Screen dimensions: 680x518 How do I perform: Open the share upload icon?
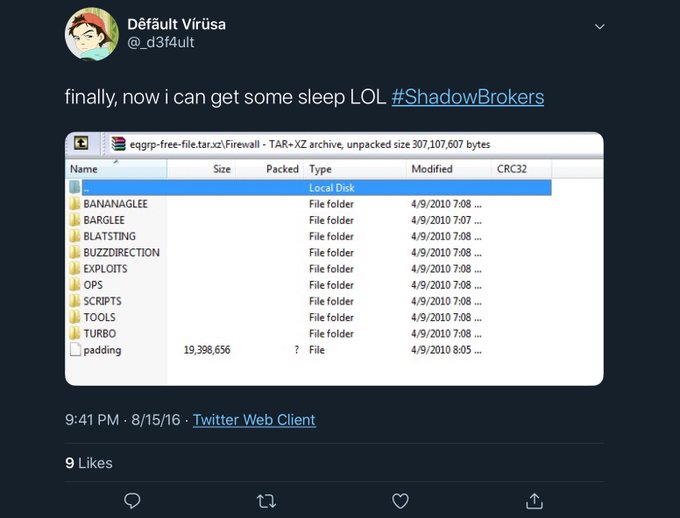[534, 501]
